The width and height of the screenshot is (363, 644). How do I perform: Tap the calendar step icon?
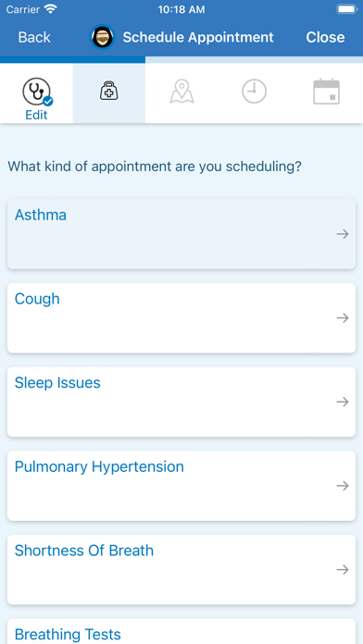click(x=326, y=92)
